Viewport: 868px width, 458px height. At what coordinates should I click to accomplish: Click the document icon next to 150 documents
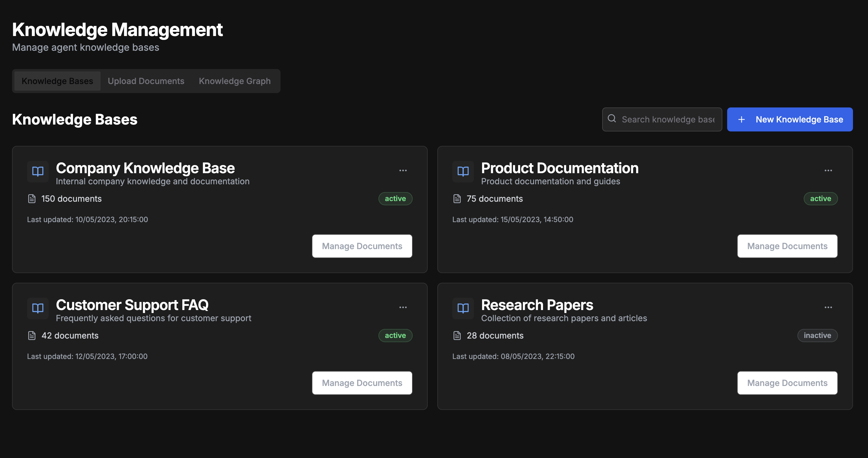(31, 198)
